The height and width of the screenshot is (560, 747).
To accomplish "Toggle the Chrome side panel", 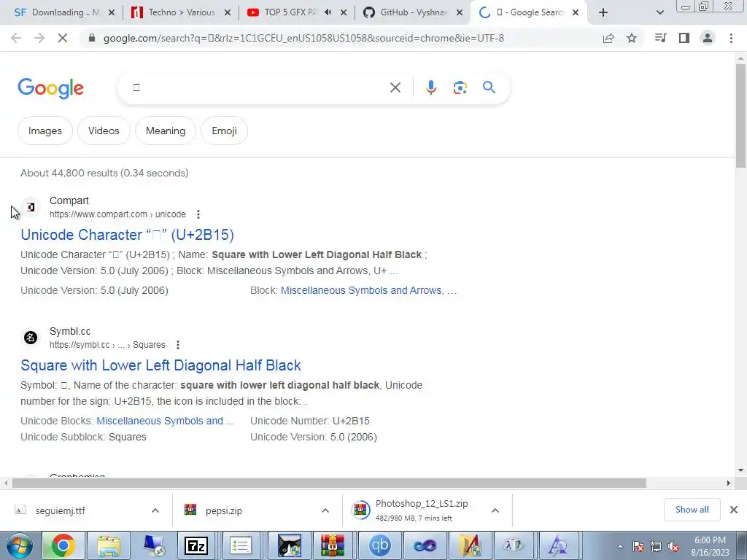I will pos(684,38).
